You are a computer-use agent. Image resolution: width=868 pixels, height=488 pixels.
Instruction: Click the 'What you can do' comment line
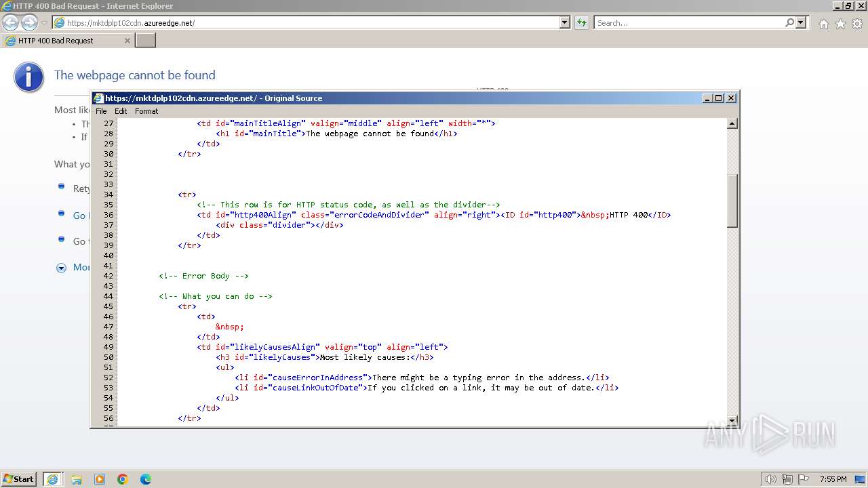click(x=216, y=296)
